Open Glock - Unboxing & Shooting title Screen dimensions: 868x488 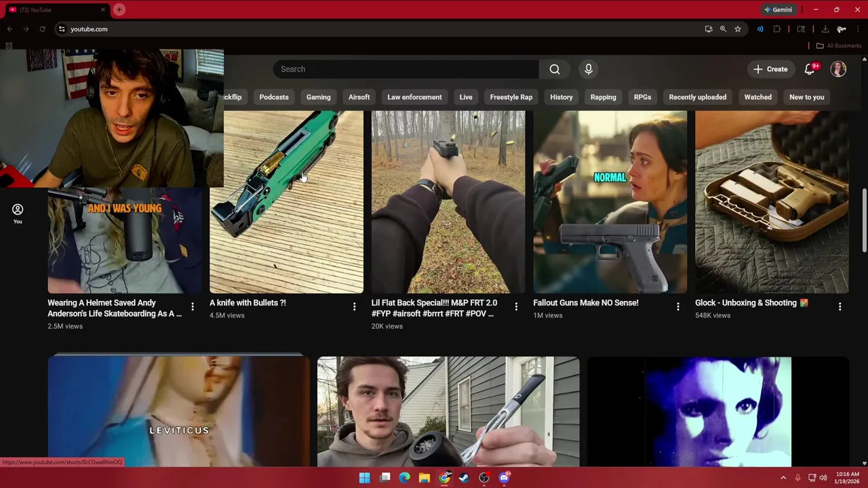click(x=751, y=303)
